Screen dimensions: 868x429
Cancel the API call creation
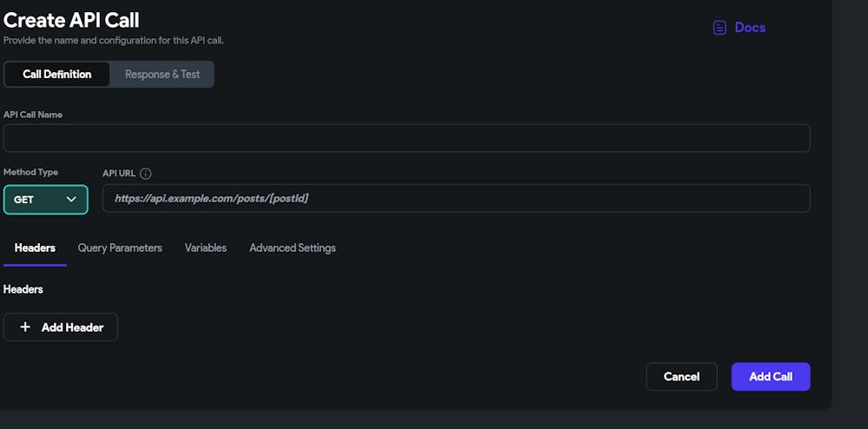(681, 377)
